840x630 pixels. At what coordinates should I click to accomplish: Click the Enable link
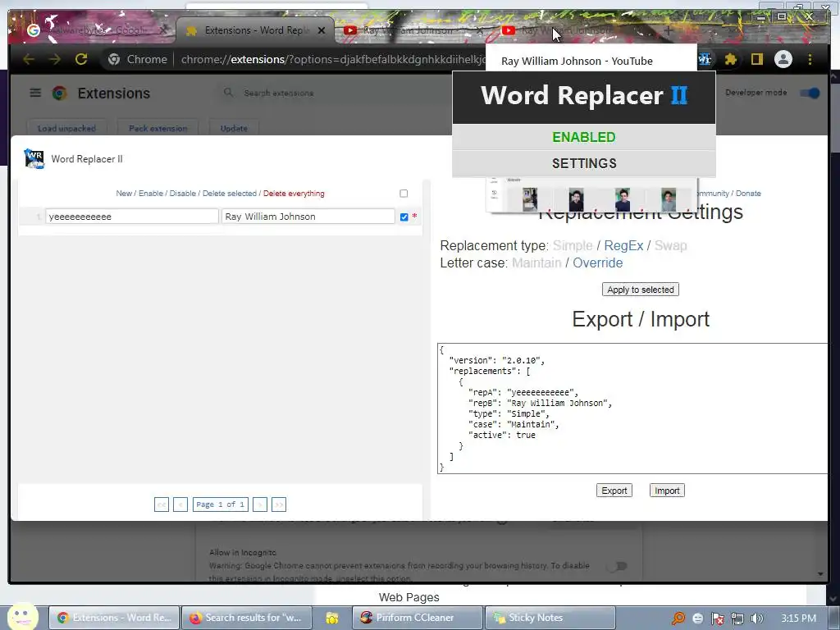point(151,194)
